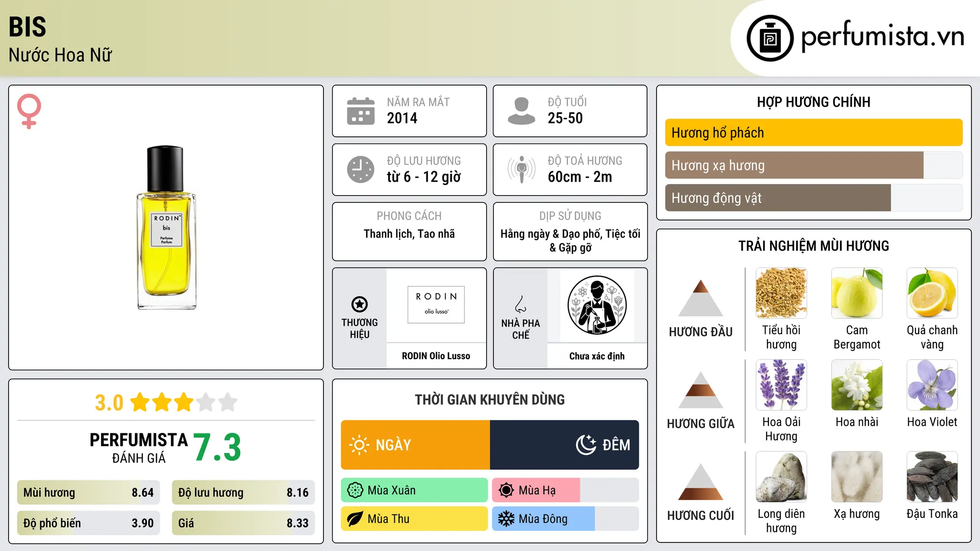Open the Quả chanh vàng note image

[x=932, y=293]
